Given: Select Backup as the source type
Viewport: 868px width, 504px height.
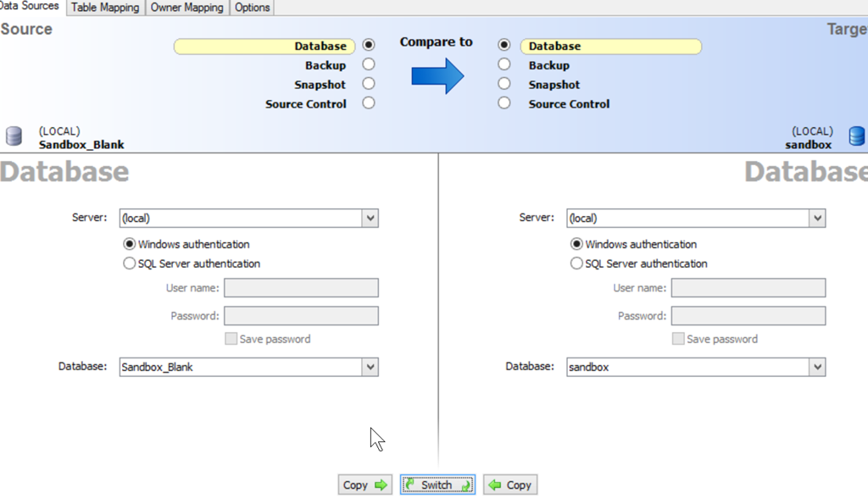Looking at the screenshot, I should tap(368, 64).
